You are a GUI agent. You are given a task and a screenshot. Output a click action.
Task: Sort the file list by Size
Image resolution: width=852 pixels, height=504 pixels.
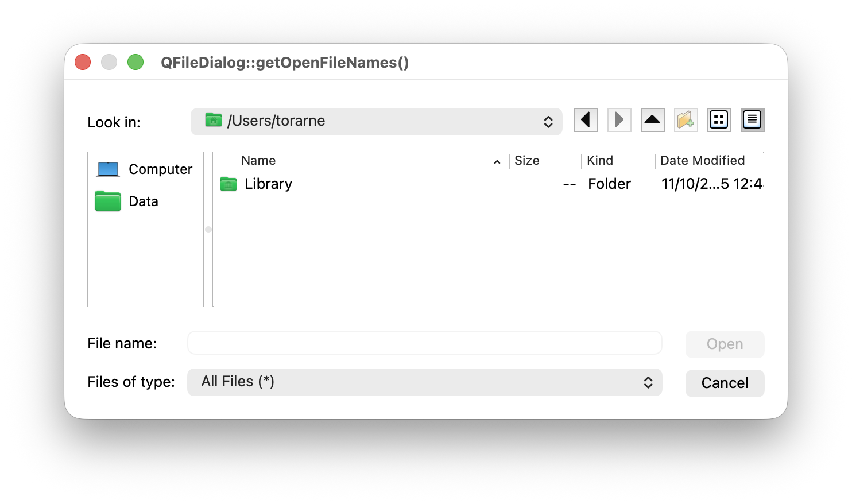pyautogui.click(x=527, y=161)
